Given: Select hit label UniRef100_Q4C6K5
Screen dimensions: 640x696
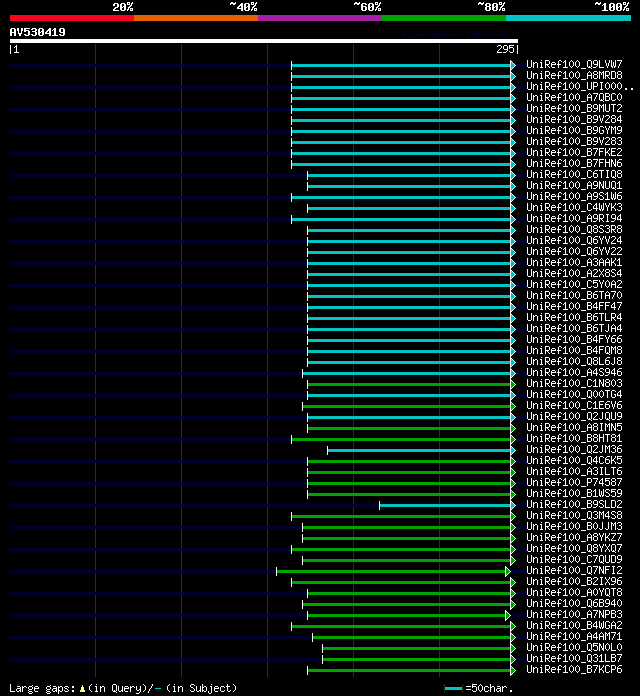Looking at the screenshot, I should tap(574, 460).
